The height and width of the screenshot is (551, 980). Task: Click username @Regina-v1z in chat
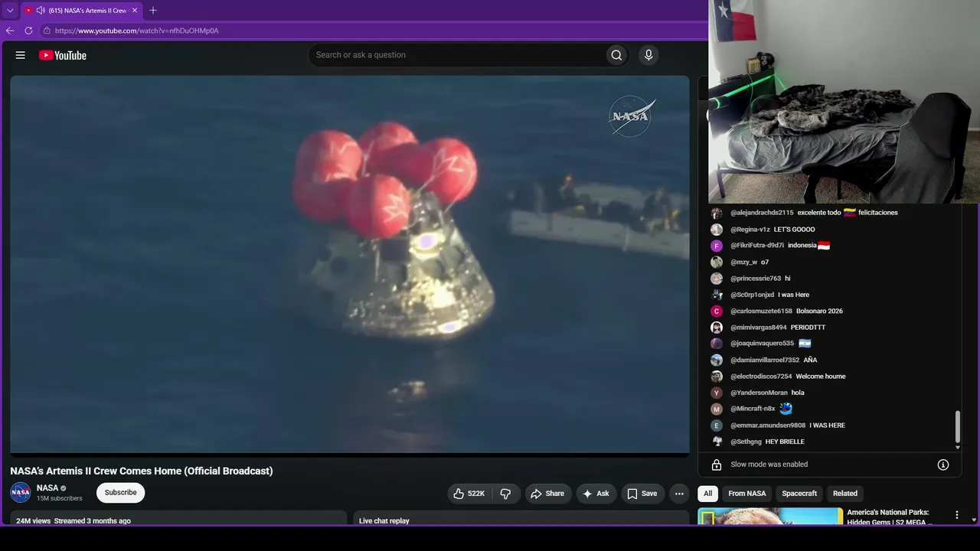(750, 230)
